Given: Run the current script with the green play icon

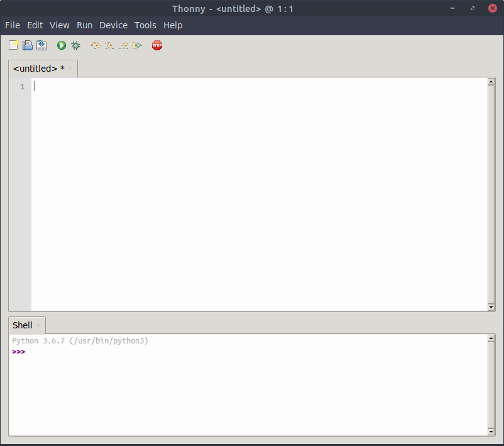Looking at the screenshot, I should tap(62, 45).
